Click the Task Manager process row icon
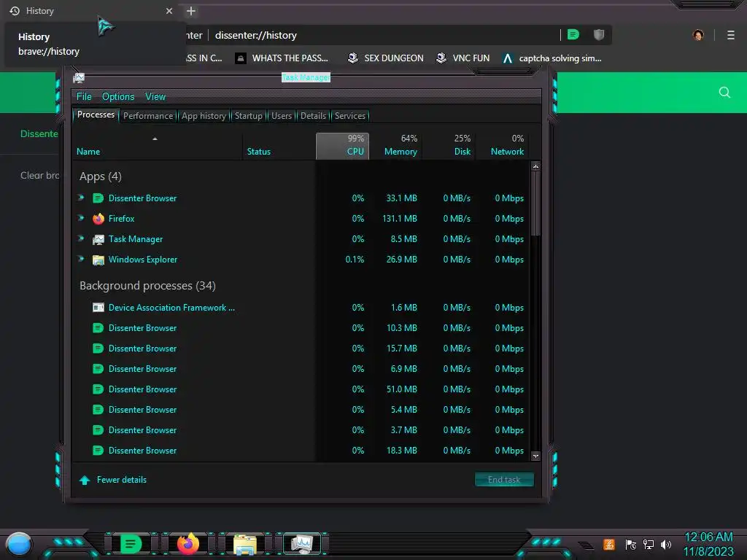 point(98,239)
